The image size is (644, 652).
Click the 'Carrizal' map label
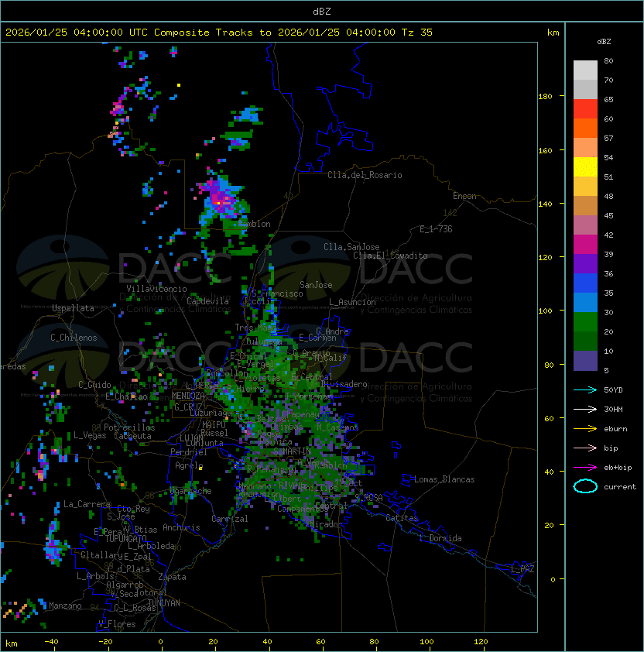click(229, 519)
